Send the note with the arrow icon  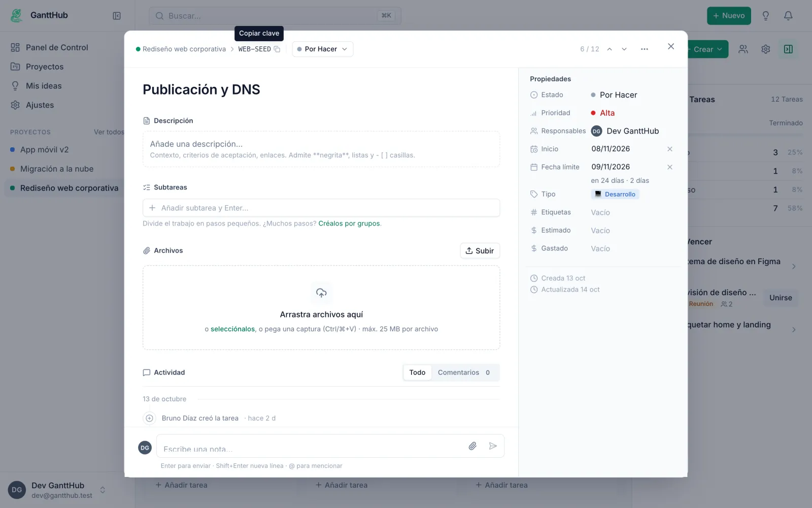click(x=493, y=446)
